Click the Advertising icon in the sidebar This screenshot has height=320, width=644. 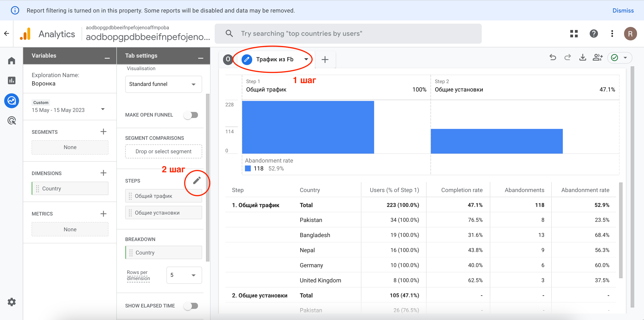(x=12, y=121)
